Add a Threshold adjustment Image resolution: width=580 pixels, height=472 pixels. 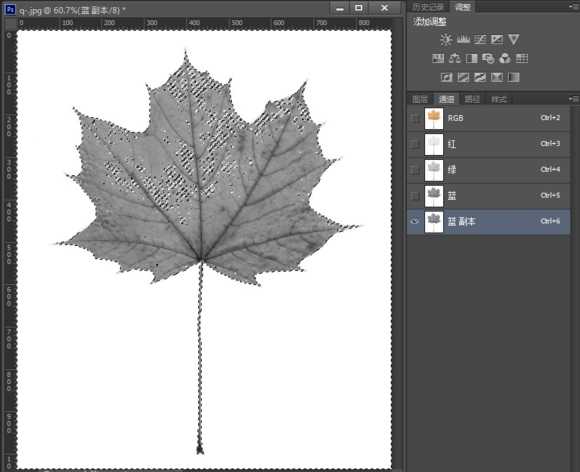click(480, 77)
